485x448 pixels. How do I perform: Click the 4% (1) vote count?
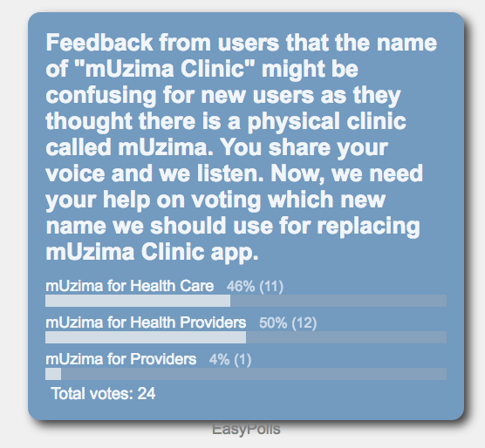click(x=230, y=359)
